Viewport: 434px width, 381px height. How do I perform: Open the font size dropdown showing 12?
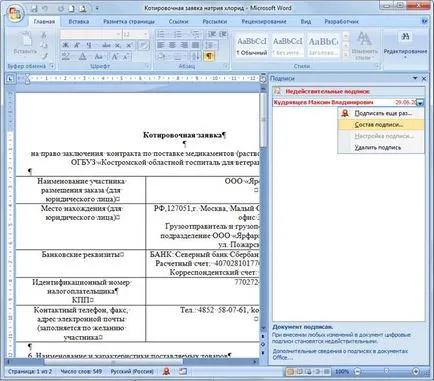pos(145,34)
